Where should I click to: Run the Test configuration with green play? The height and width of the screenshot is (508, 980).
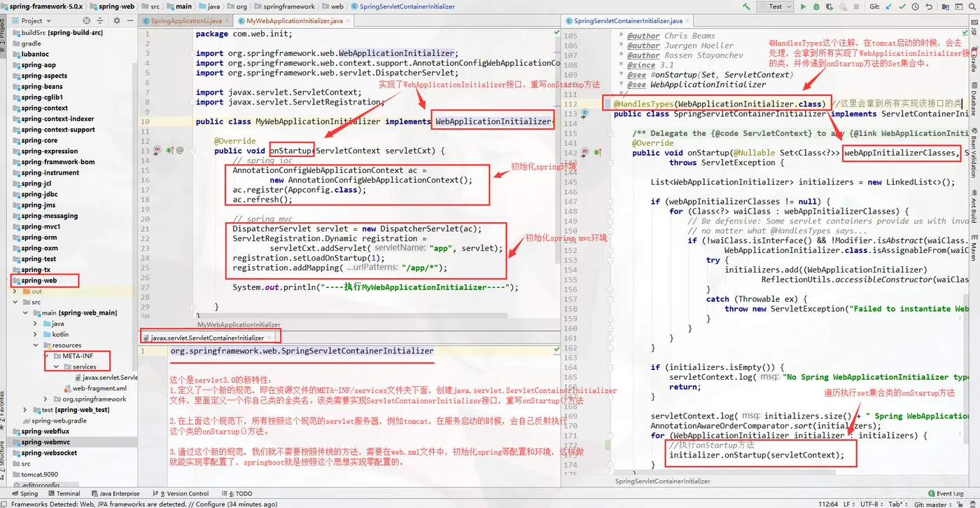click(x=803, y=6)
